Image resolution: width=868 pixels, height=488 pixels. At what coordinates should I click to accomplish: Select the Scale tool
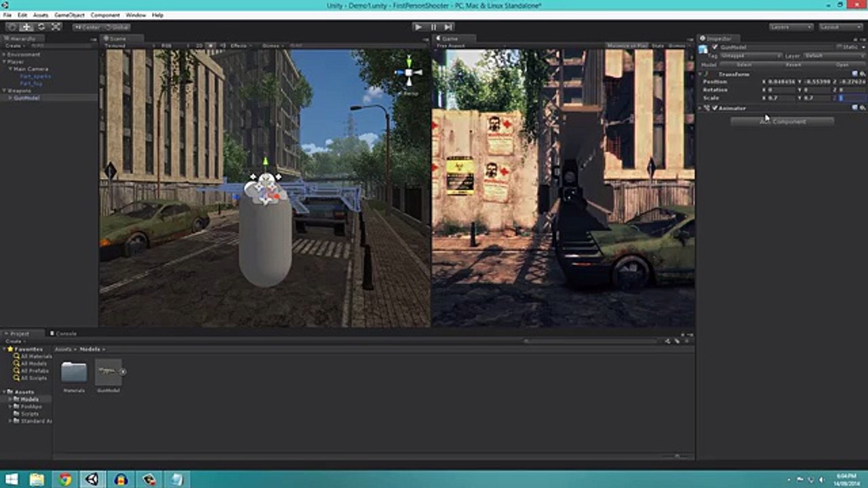coord(56,27)
